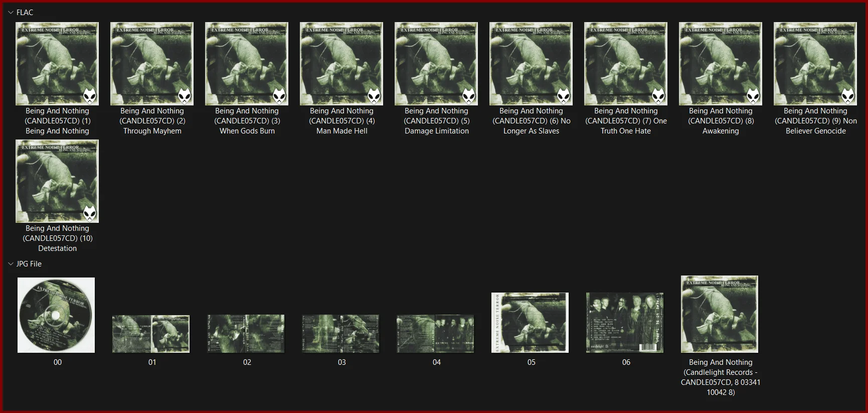This screenshot has width=868, height=413.
Task: Click the disc scan thumbnail 00
Action: [56, 315]
